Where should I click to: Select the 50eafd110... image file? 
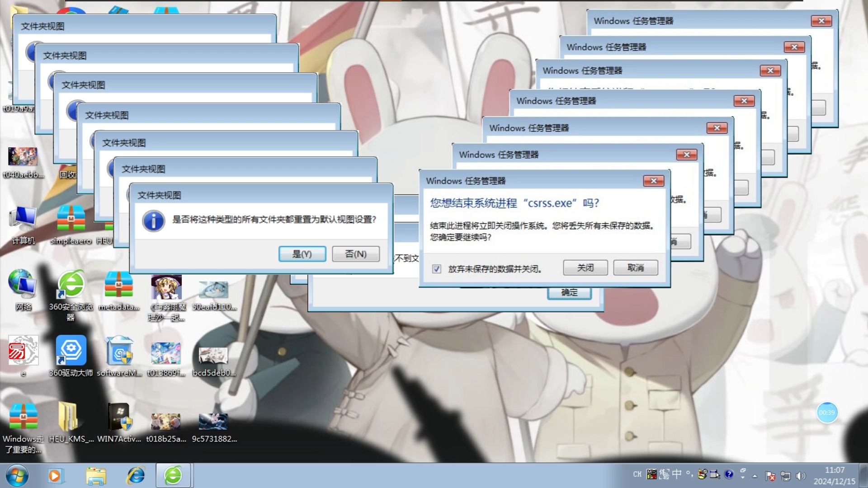pos(214,295)
